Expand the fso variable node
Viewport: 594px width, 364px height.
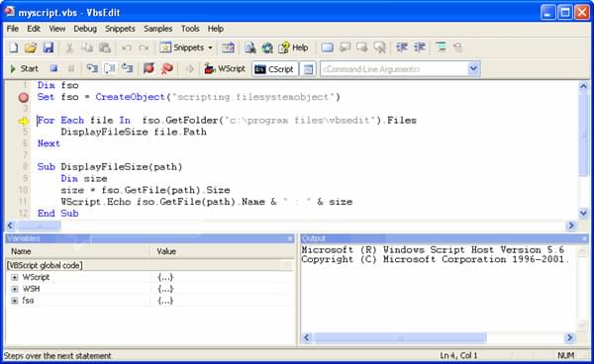pos(15,301)
